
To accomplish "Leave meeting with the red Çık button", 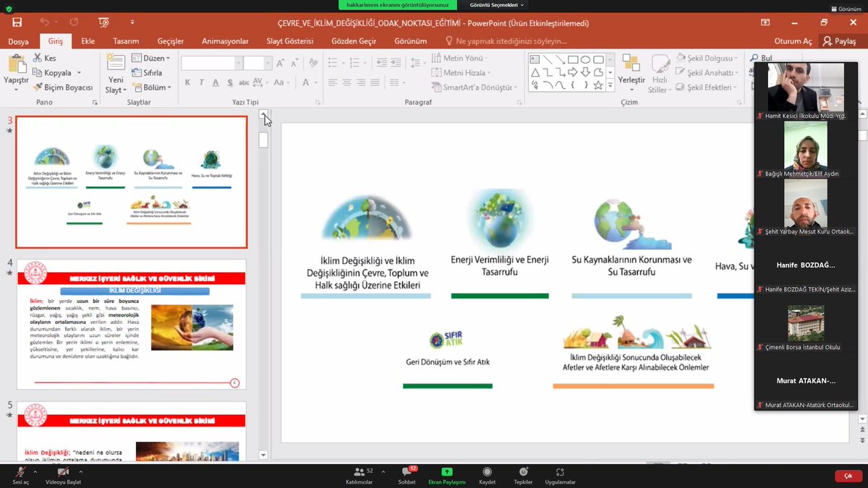I will [x=848, y=476].
